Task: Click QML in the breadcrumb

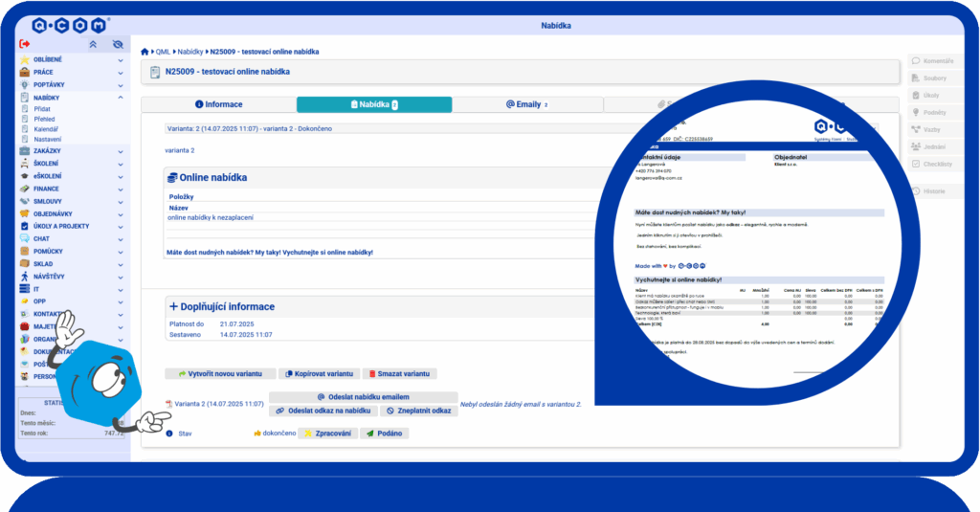Action: [x=163, y=52]
